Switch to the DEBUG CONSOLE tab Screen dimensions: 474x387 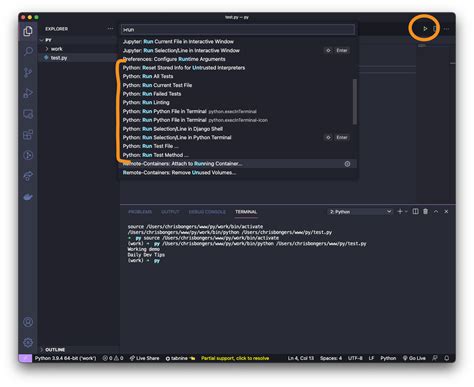pyautogui.click(x=207, y=212)
